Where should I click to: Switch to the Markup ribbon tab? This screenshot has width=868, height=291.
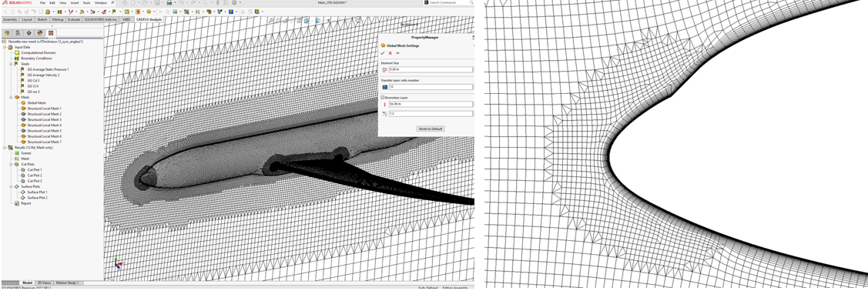tap(58, 19)
